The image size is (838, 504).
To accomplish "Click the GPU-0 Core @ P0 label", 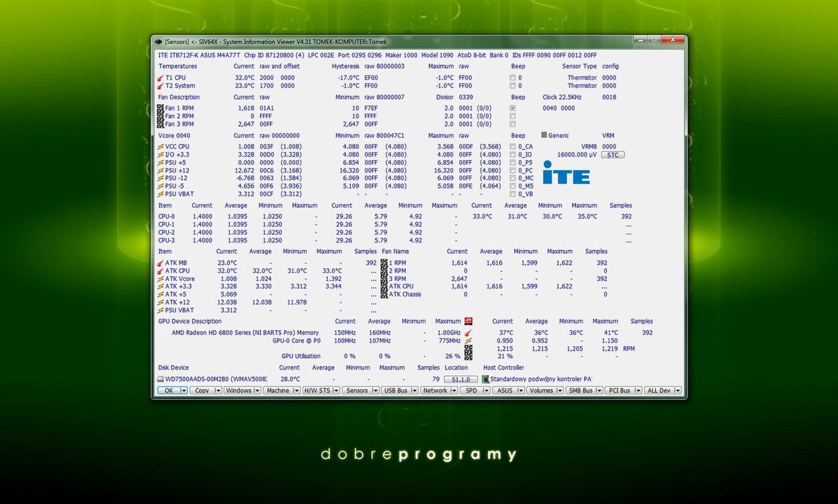I will (x=296, y=341).
